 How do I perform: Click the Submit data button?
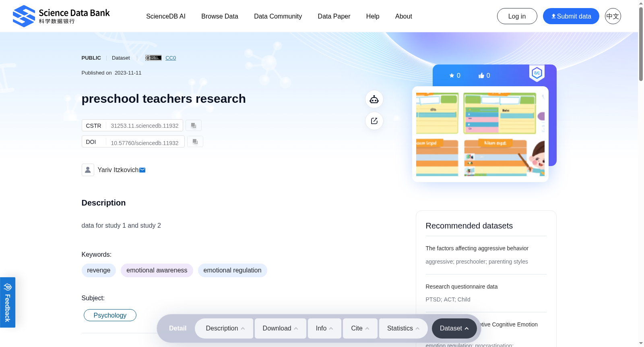(571, 16)
